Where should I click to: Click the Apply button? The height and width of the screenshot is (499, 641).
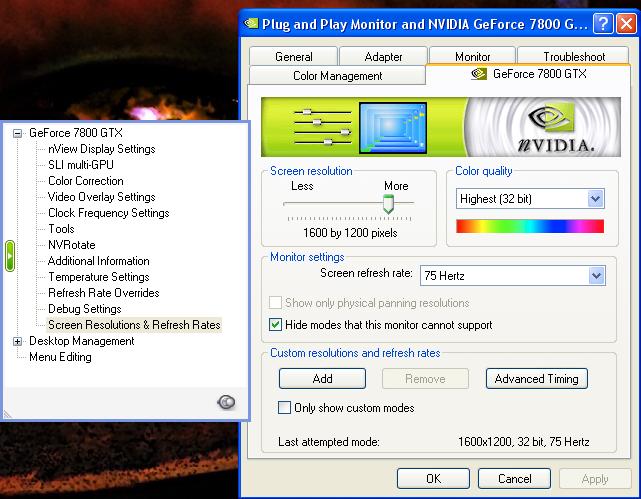[595, 479]
